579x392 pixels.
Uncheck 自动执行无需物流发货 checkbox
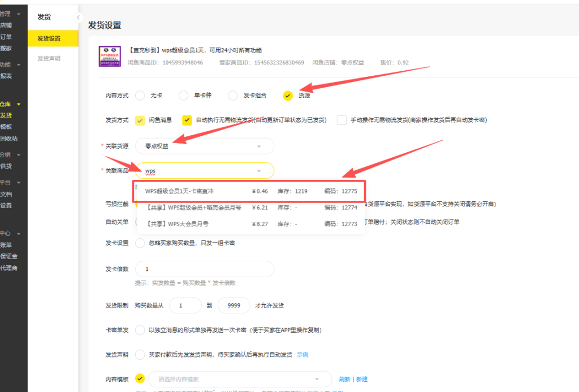(x=187, y=120)
